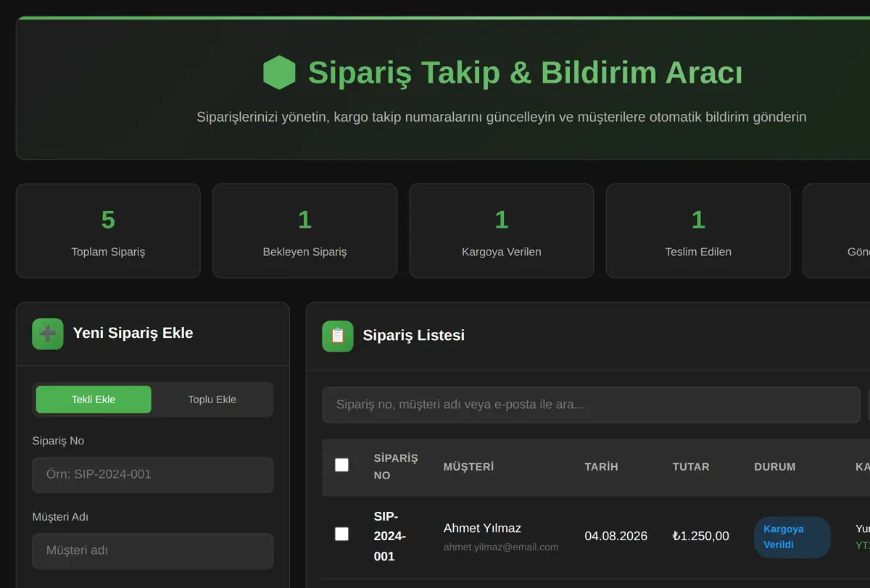Screen dimensions: 870x588
Task: Click the Sipariş Takip & Bildirim Aracı title
Action: pyautogui.click(x=525, y=73)
